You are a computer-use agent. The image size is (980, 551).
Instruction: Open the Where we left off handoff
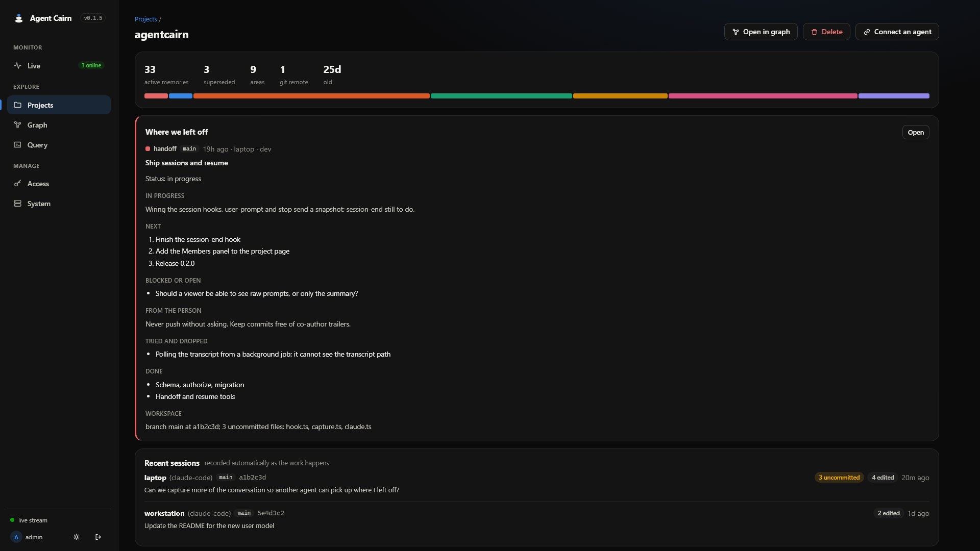tap(916, 132)
